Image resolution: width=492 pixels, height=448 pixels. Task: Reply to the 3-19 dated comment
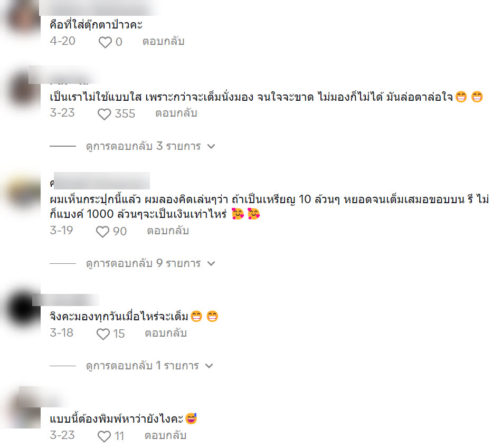[x=168, y=231]
